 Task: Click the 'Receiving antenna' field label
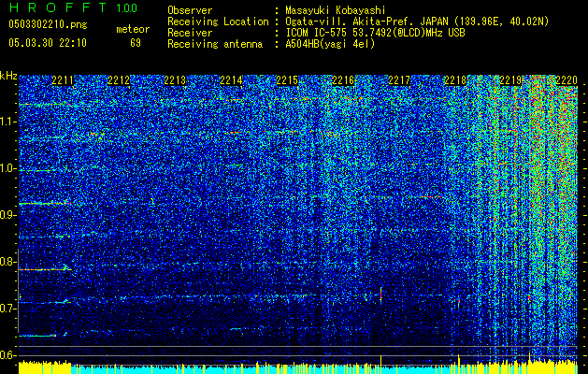tap(215, 44)
